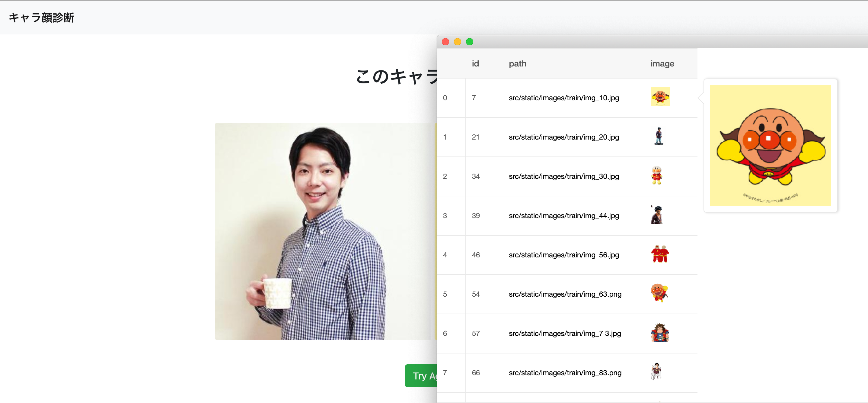
Task: Click the id column header
Action: tap(475, 64)
